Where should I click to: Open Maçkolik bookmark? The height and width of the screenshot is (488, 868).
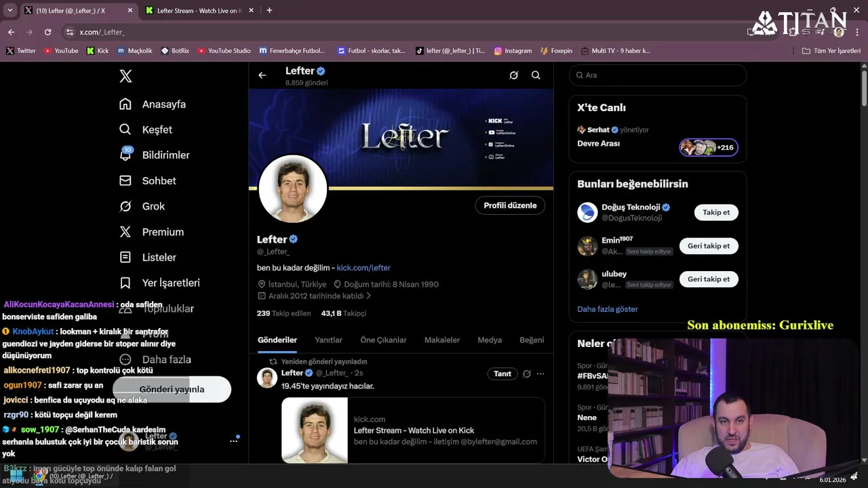[135, 51]
